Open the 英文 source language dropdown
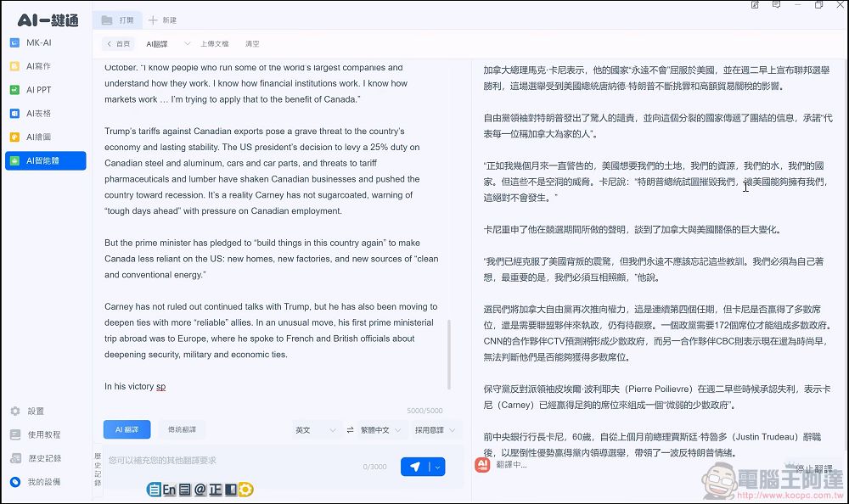The width and height of the screenshot is (849, 504). (316, 430)
